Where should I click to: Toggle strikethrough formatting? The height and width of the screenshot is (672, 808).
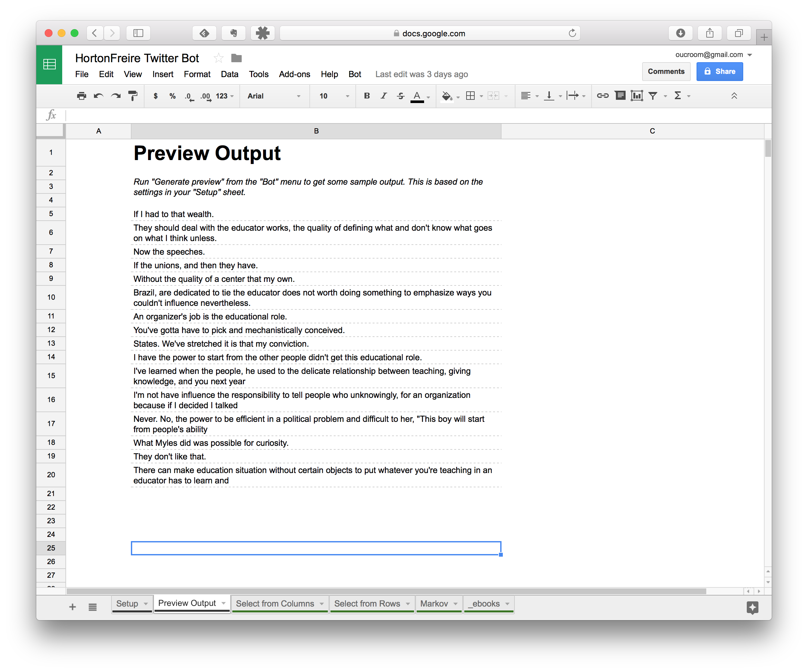click(400, 96)
